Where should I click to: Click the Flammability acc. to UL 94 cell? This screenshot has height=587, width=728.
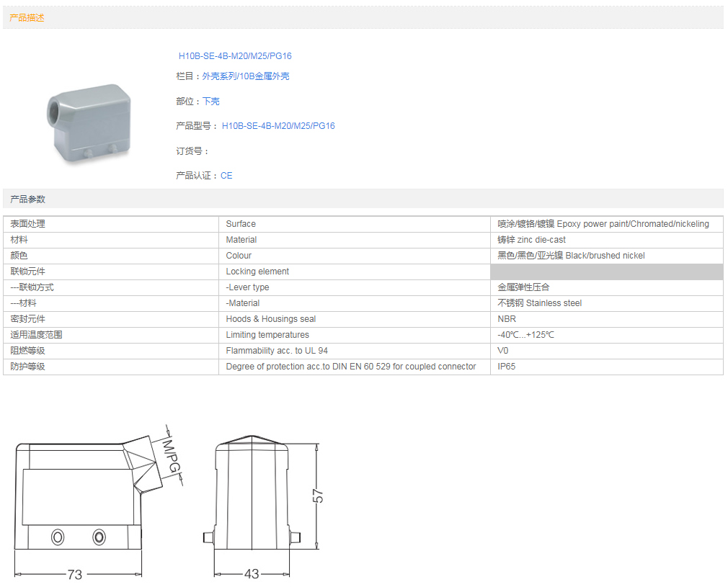277,351
